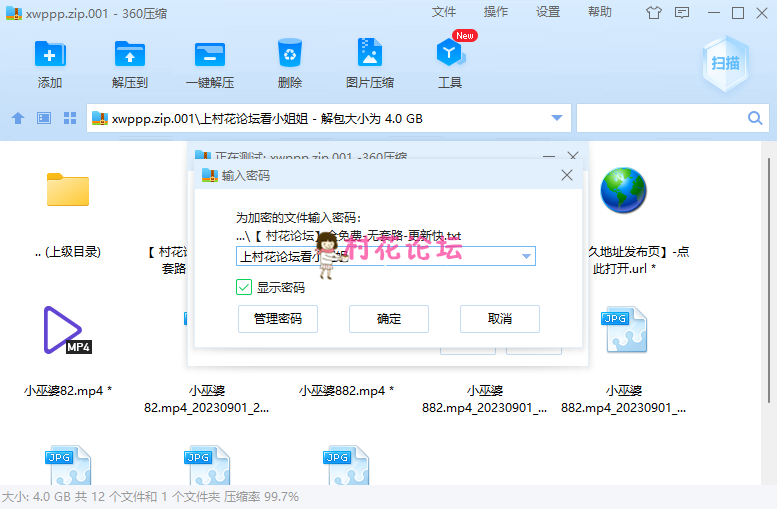Image resolution: width=777 pixels, height=509 pixels.
Task: Open the 工具 (Tools) icon with New badge
Action: [x=450, y=53]
